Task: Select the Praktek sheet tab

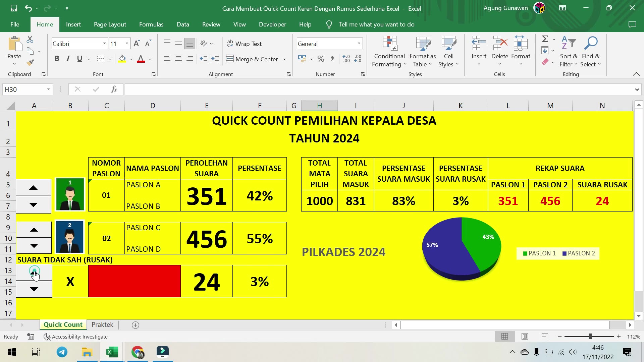Action: pyautogui.click(x=102, y=324)
